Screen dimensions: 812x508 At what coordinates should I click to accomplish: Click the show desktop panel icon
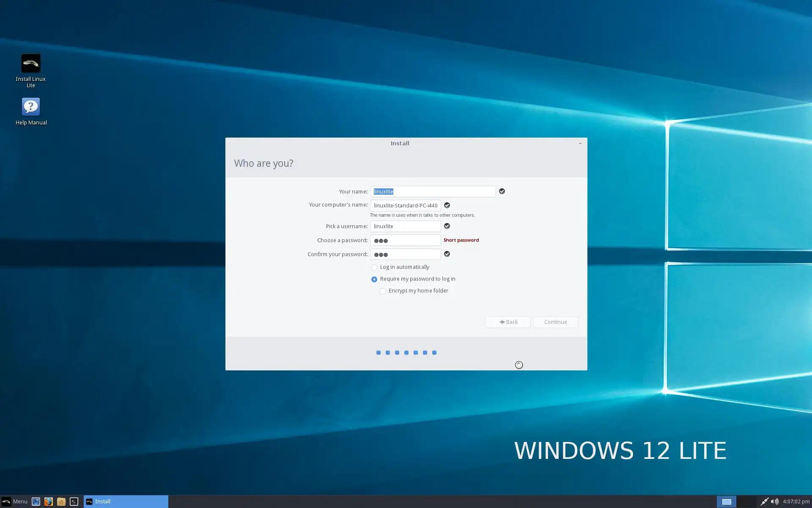[36, 502]
